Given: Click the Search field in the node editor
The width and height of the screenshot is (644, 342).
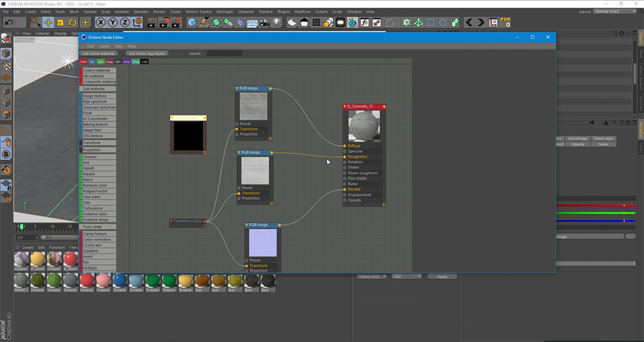Looking at the screenshot, I should coord(223,54).
